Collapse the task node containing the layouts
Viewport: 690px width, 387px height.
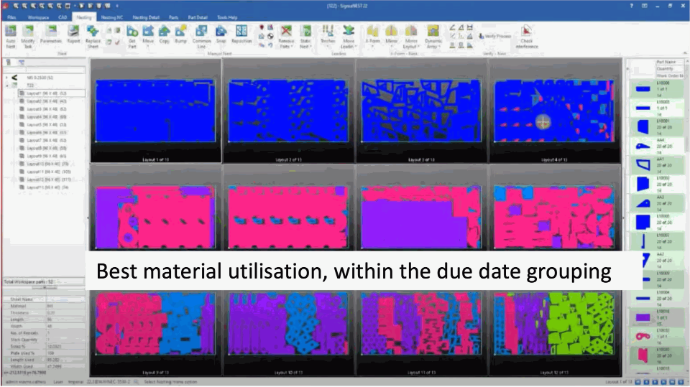(x=7, y=85)
